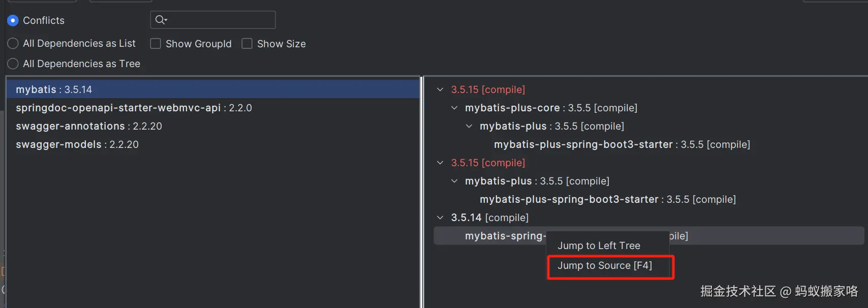The image size is (868, 308).
Task: Collapse the second 3.5.15 [compile] node
Action: pos(440,163)
